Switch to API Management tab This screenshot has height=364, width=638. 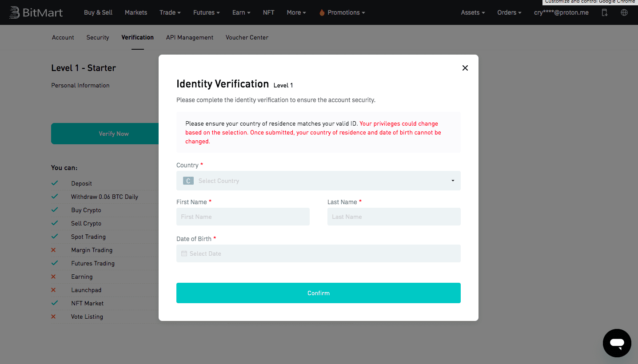[190, 37]
